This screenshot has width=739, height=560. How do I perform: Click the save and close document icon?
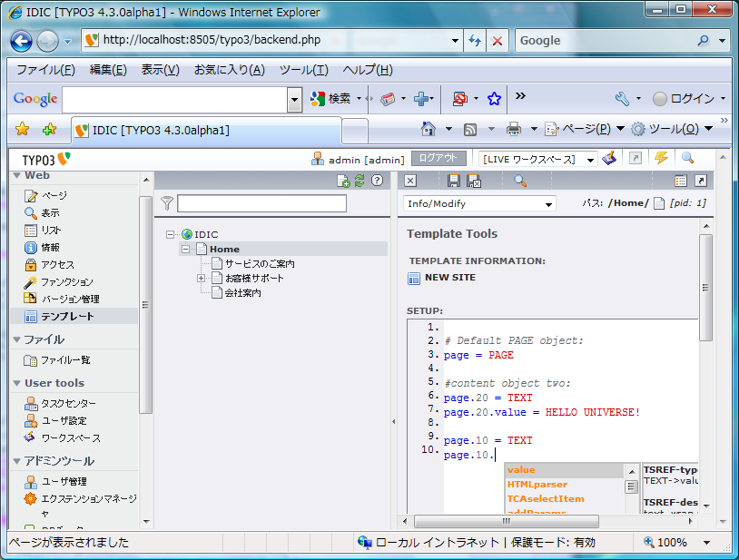coord(474,181)
